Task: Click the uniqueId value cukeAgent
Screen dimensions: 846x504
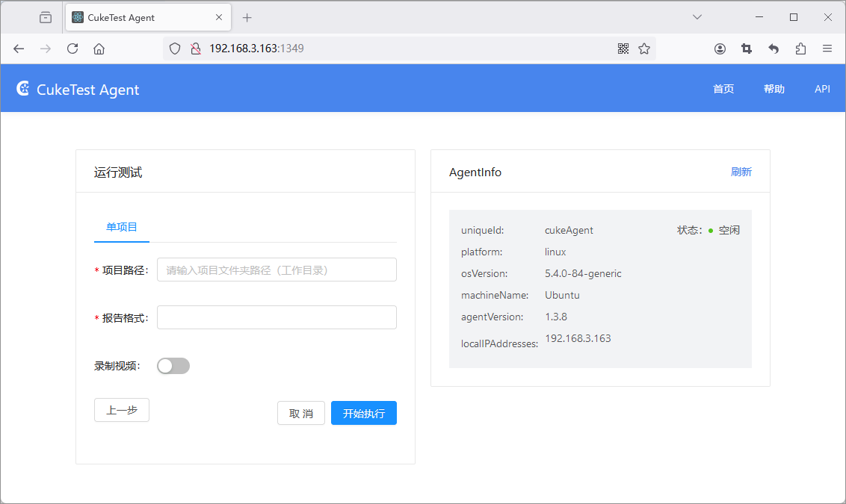Action: (569, 230)
